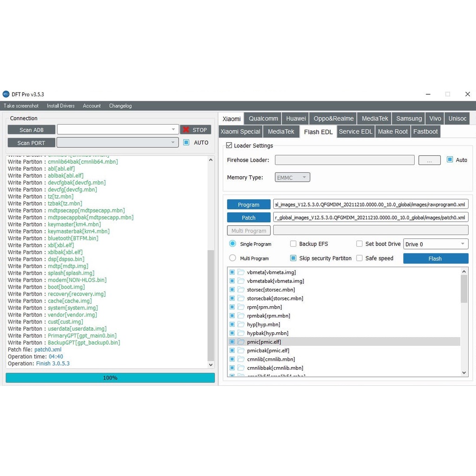Image resolution: width=476 pixels, height=476 pixels.
Task: Click folder icon beside rpm[rpm.mbn]
Action: (x=241, y=307)
